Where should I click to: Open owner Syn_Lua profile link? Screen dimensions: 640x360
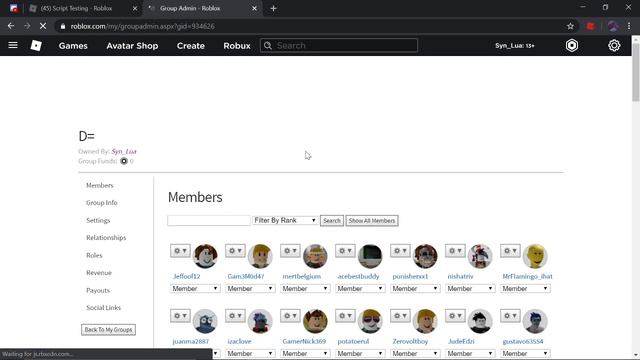click(x=124, y=151)
